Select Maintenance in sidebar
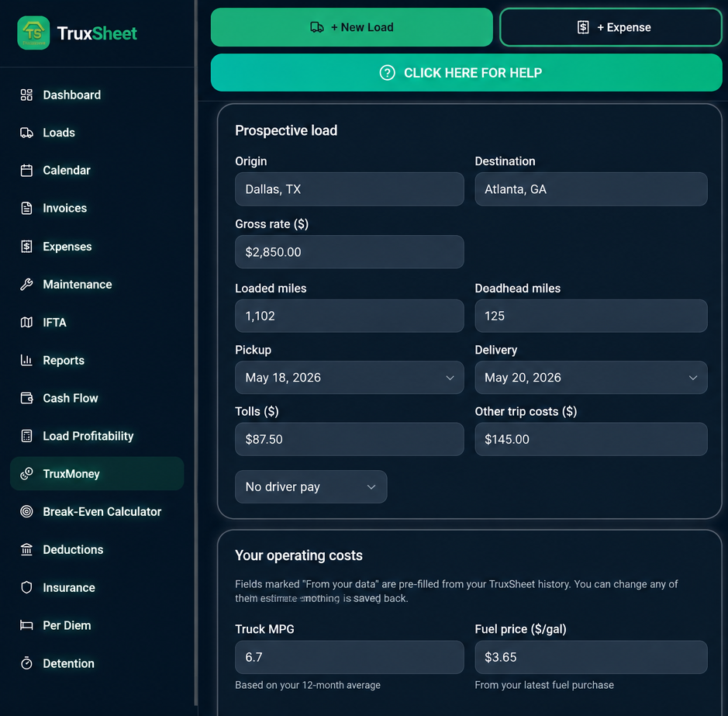This screenshot has height=716, width=728. [97, 285]
